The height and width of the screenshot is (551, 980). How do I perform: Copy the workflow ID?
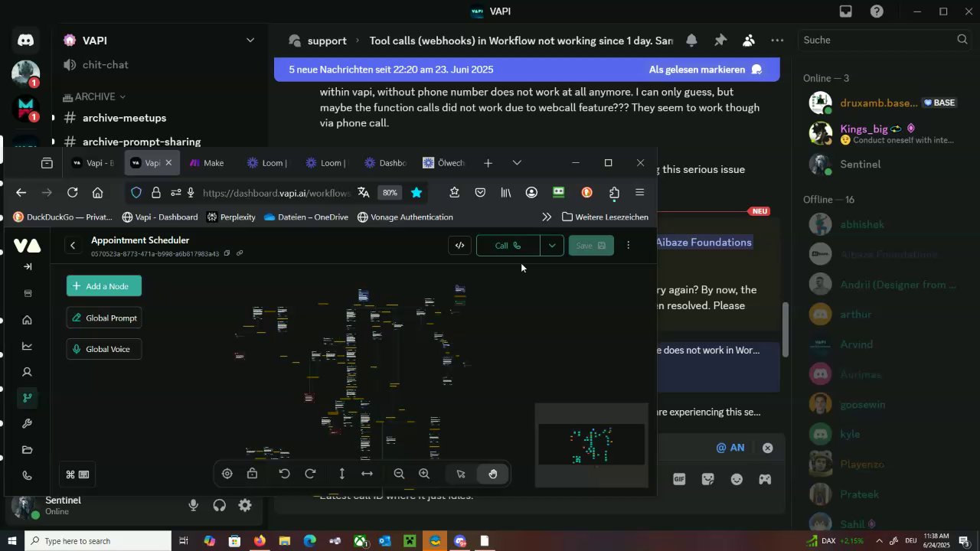tap(227, 253)
